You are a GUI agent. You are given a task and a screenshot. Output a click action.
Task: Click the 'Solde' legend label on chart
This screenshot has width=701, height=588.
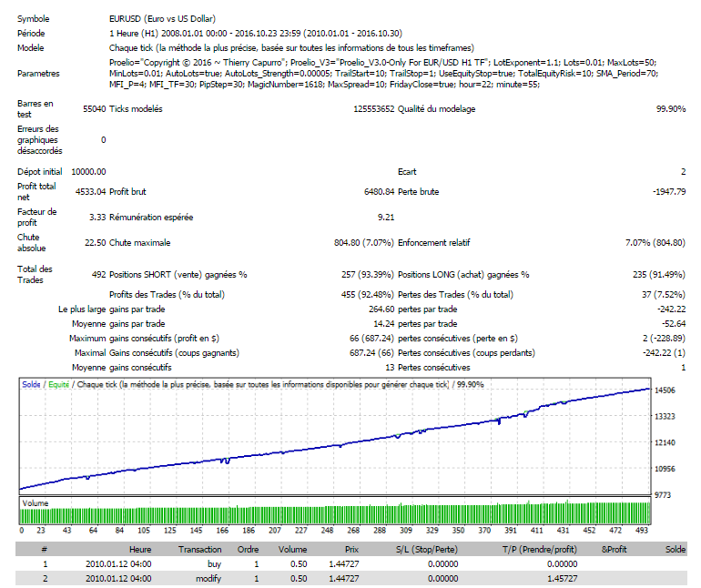point(32,385)
